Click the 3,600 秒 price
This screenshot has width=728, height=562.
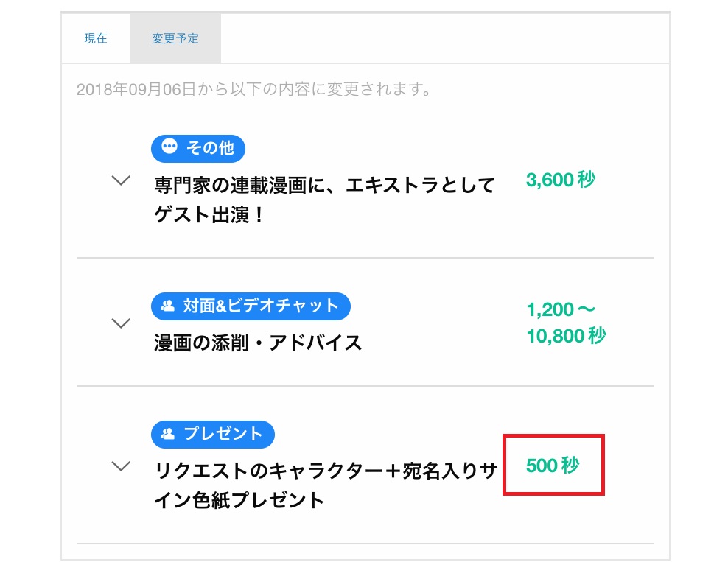[561, 180]
